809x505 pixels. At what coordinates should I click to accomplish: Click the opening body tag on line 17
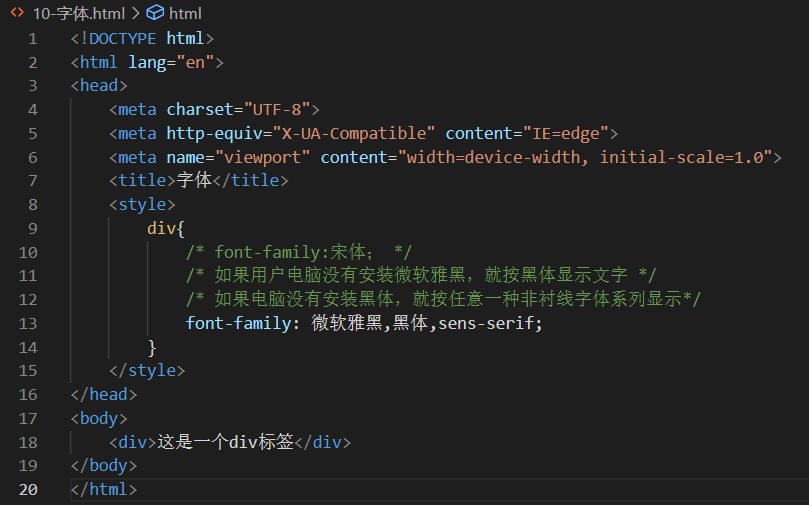point(99,418)
